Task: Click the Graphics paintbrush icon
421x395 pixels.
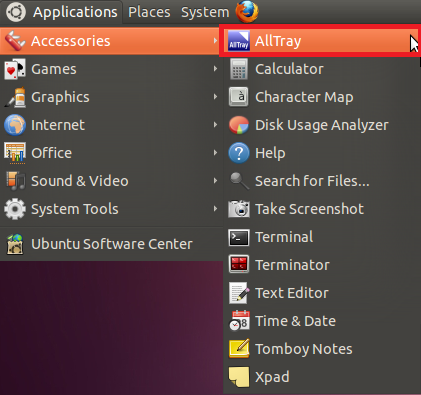Action: point(15,97)
